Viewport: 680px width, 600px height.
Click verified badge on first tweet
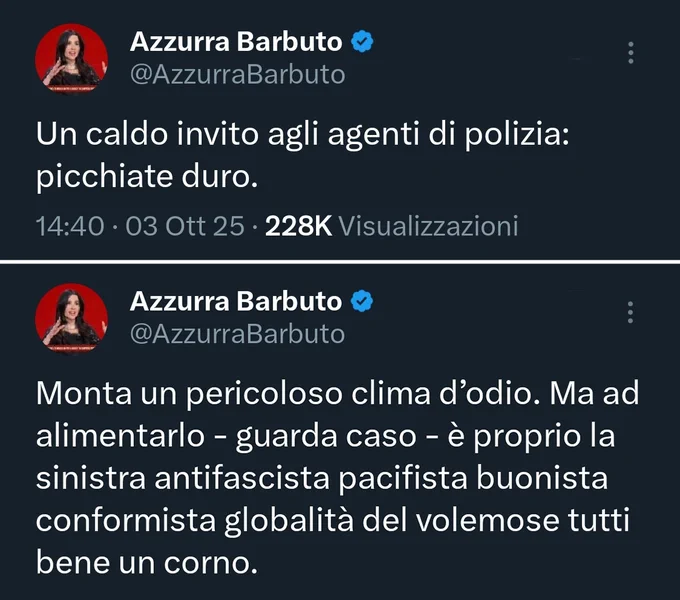(362, 42)
